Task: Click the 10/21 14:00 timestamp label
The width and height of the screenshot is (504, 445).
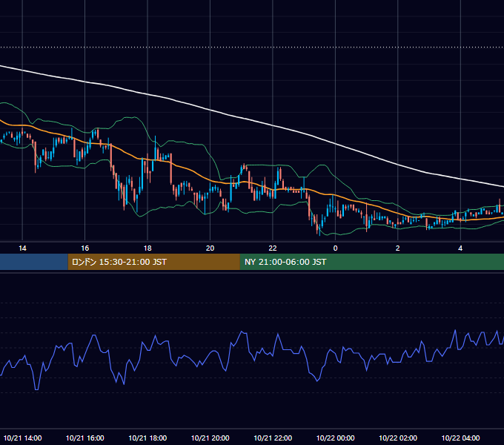Action: [22, 438]
